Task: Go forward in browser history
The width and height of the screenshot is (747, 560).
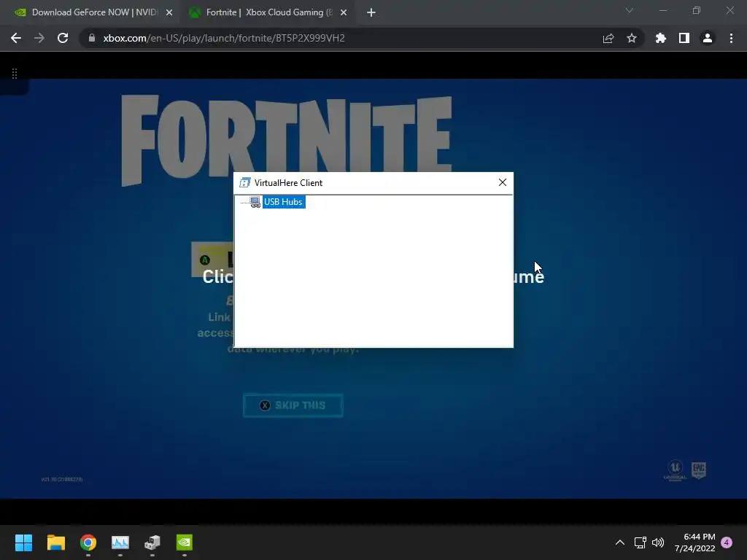Action: (39, 38)
